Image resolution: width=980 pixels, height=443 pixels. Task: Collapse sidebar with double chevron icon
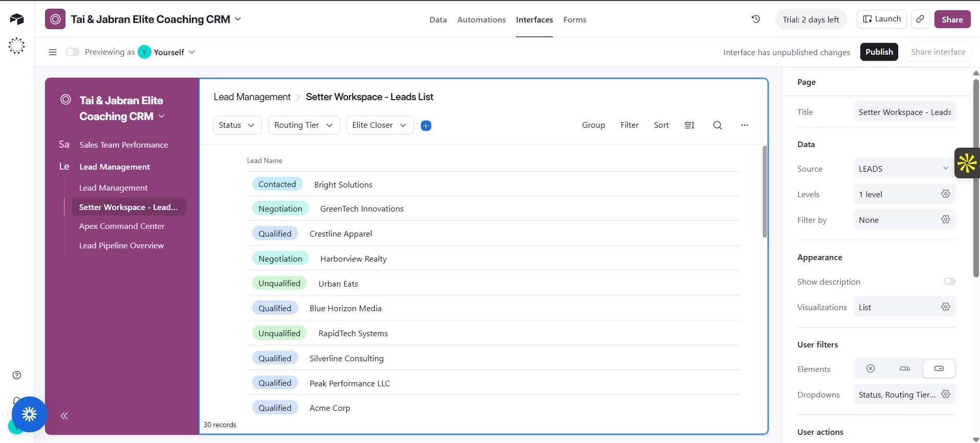point(64,416)
